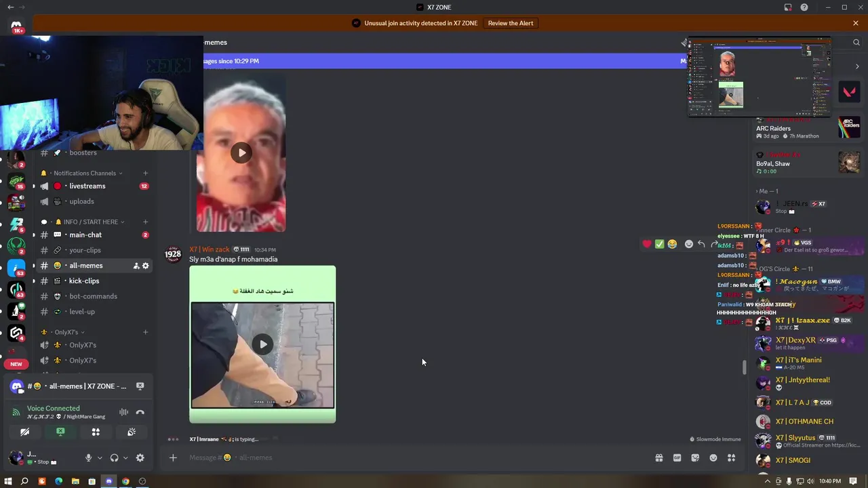The width and height of the screenshot is (868, 488).
Task: Launch Chrome from taskbar
Action: coord(125,481)
